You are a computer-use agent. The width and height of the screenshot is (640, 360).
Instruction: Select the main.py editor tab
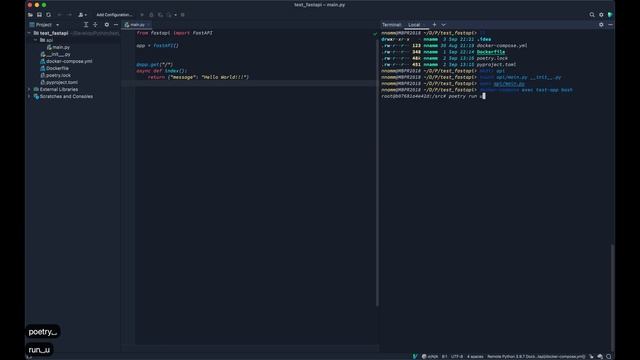coord(137,25)
